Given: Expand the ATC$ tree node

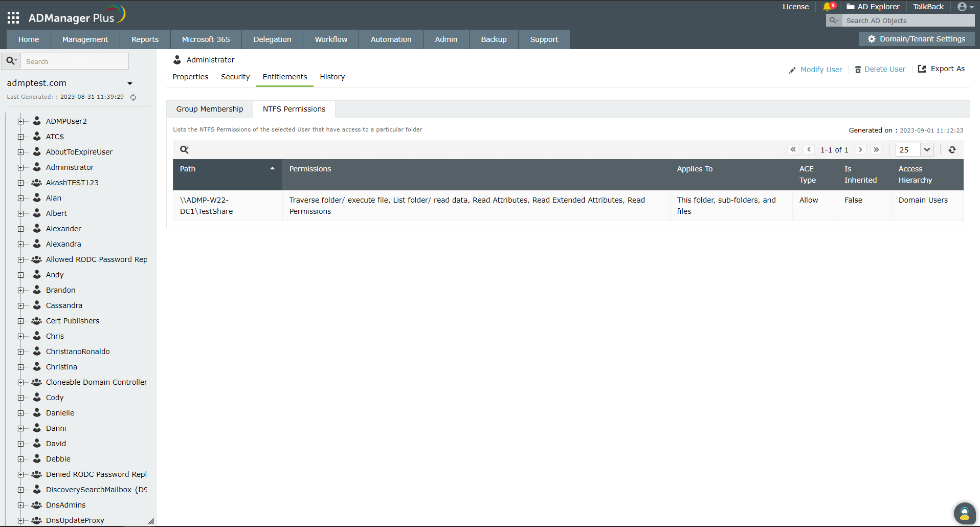Looking at the screenshot, I should pos(20,137).
